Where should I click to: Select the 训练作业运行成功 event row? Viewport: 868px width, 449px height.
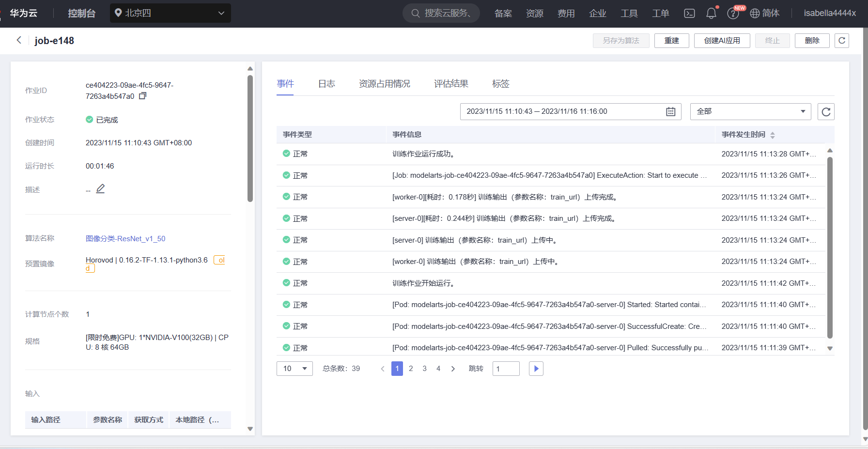coord(551,154)
